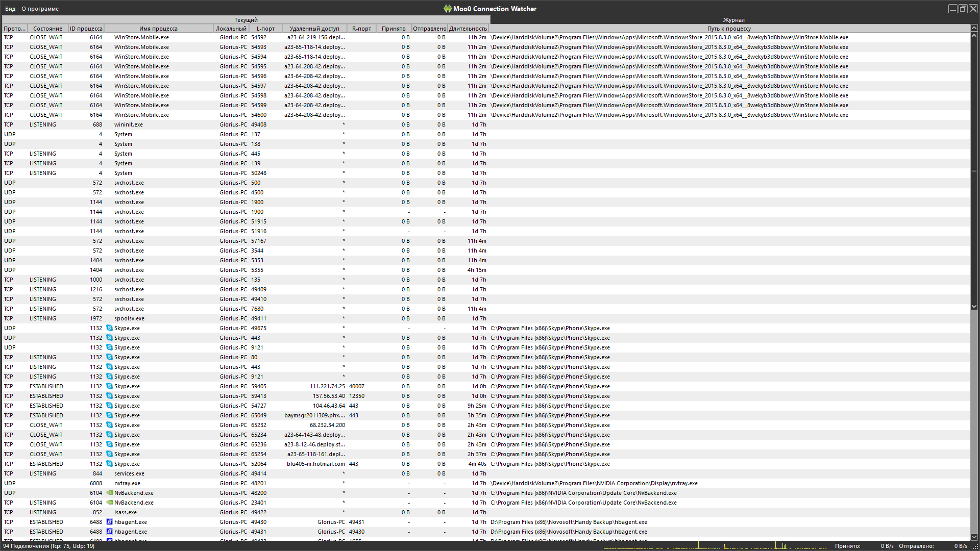Click Skype icon on local port 59405 row

click(109, 386)
